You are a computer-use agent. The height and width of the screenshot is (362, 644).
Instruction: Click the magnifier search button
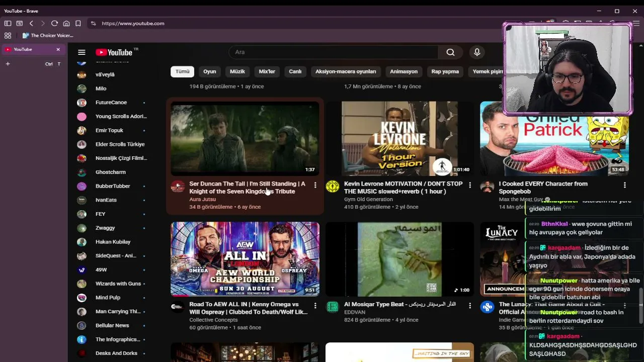click(450, 52)
